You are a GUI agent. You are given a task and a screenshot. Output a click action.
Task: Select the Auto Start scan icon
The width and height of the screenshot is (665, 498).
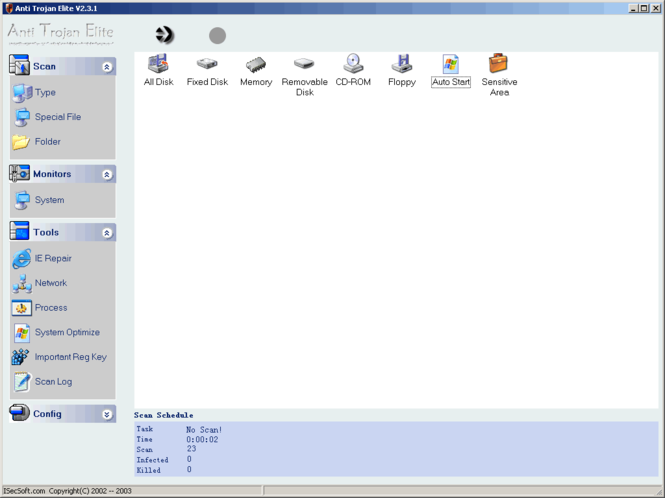450,64
